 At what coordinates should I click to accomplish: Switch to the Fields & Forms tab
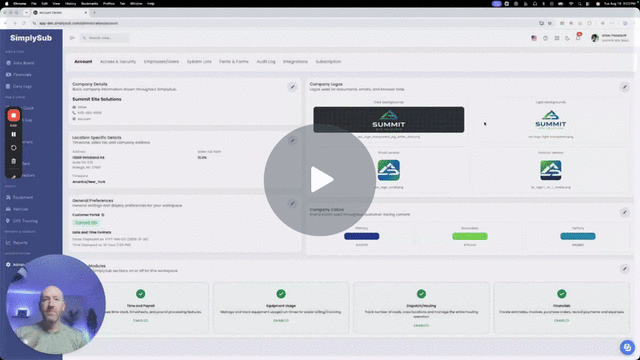234,62
